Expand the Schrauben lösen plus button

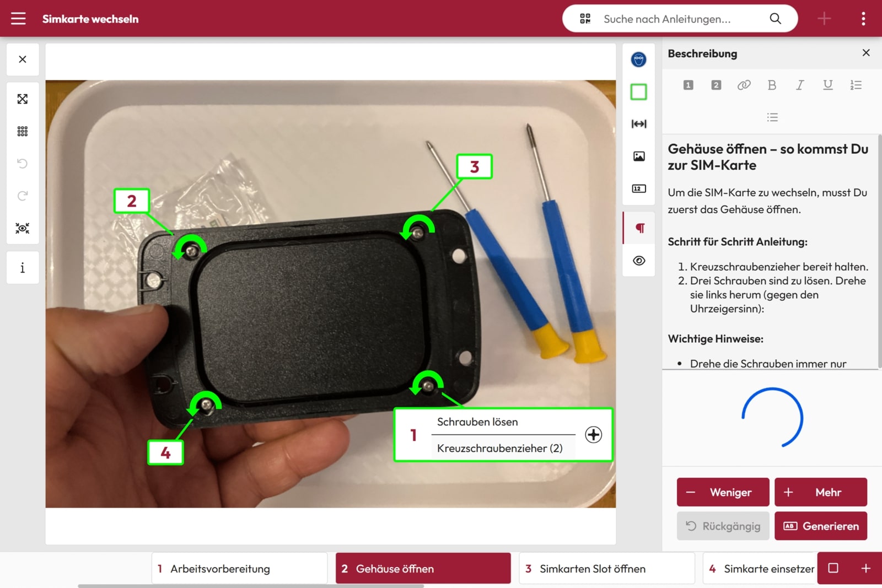click(593, 435)
